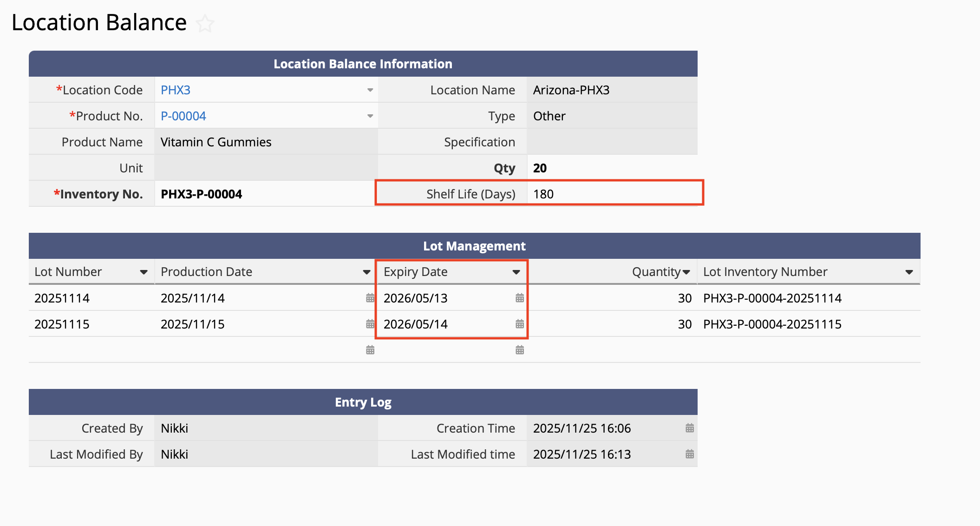
Task: Open Production Date column filter arrow
Action: pos(366,272)
